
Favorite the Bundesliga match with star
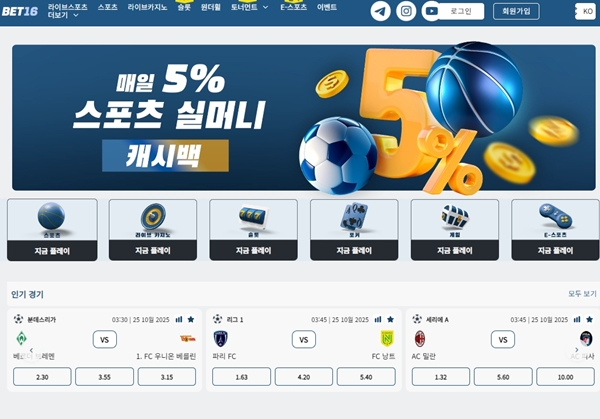(191, 319)
